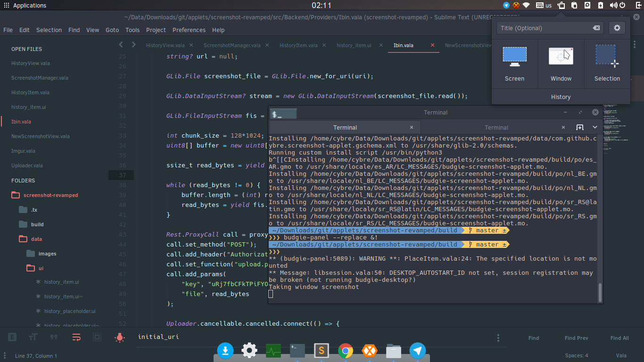Close the HistoryItem.vala tab
The height and width of the screenshot is (362, 644).
[x=324, y=45]
